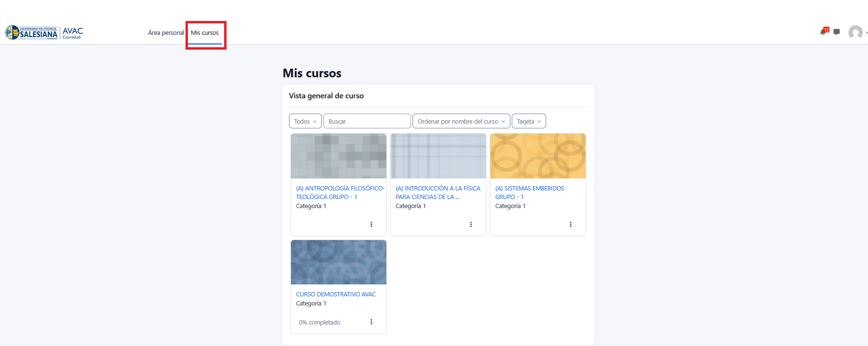Click the blue Curso Demostrativo AVAC thumbnail
This screenshot has height=346, width=868.
(339, 262)
